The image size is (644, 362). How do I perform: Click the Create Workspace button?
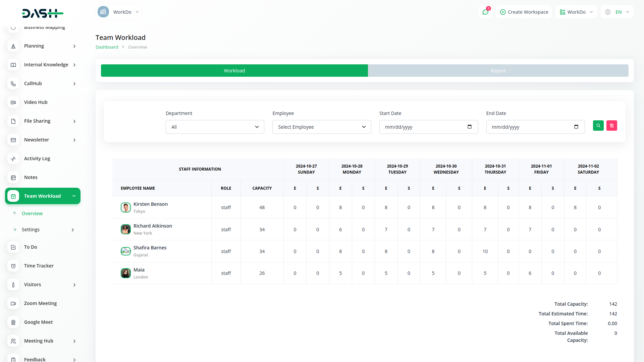[524, 12]
